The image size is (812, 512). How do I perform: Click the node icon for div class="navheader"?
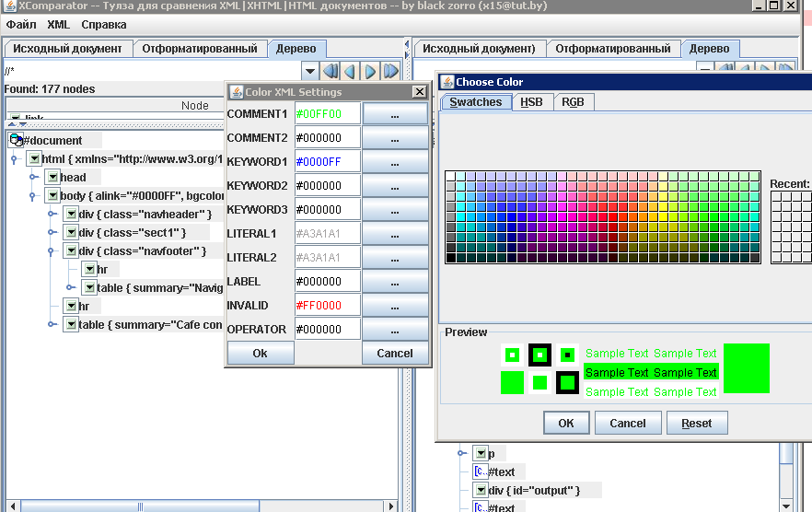pyautogui.click(x=71, y=214)
